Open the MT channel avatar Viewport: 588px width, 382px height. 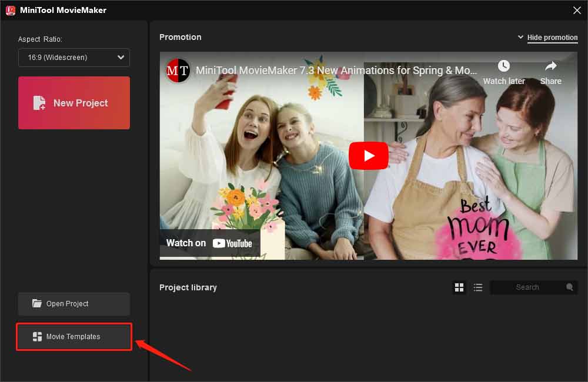click(178, 70)
